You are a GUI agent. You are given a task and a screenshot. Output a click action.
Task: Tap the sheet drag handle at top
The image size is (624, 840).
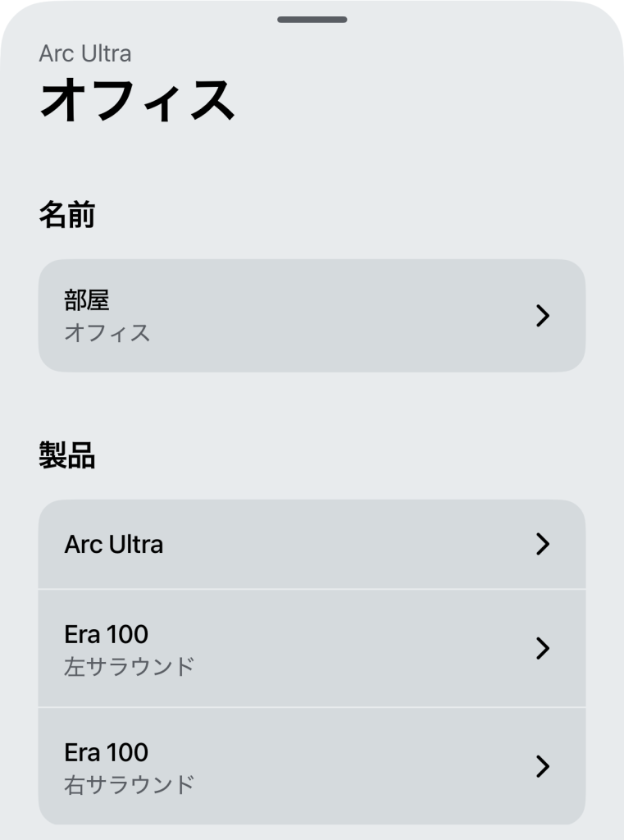[312, 19]
